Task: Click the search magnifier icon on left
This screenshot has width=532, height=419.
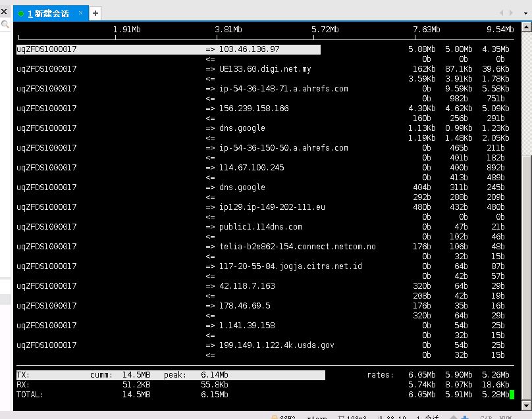Action: coord(5,25)
